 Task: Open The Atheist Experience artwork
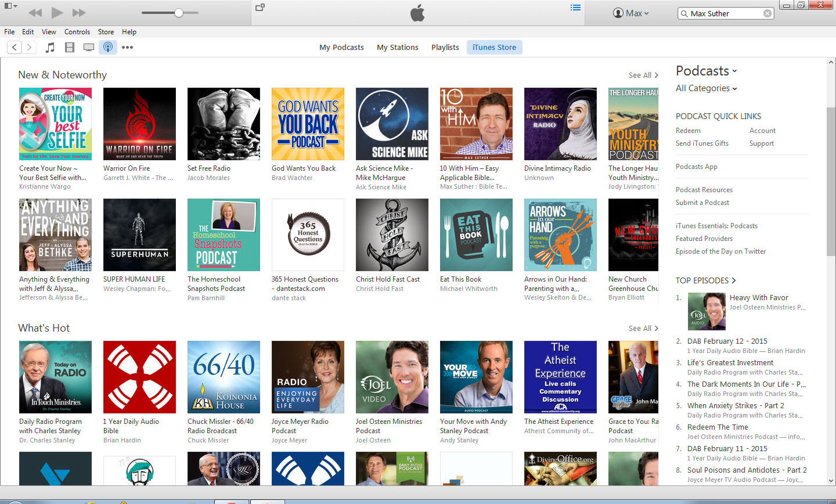pyautogui.click(x=560, y=377)
